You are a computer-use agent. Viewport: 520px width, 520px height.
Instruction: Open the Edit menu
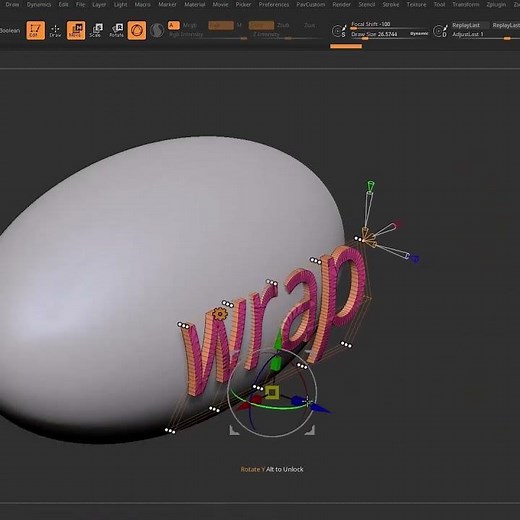point(63,4)
